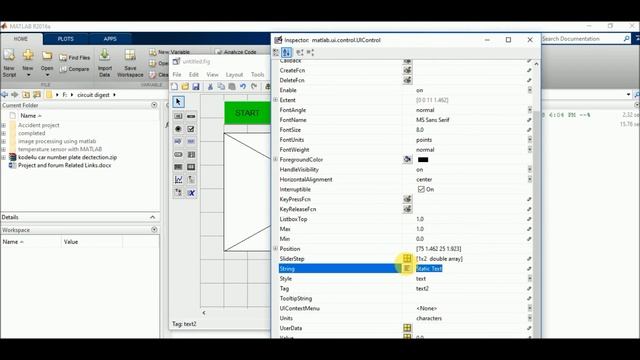This screenshot has width=640, height=360.
Task: Choose the Select arrow tool in GUIDE palette
Action: [x=178, y=102]
